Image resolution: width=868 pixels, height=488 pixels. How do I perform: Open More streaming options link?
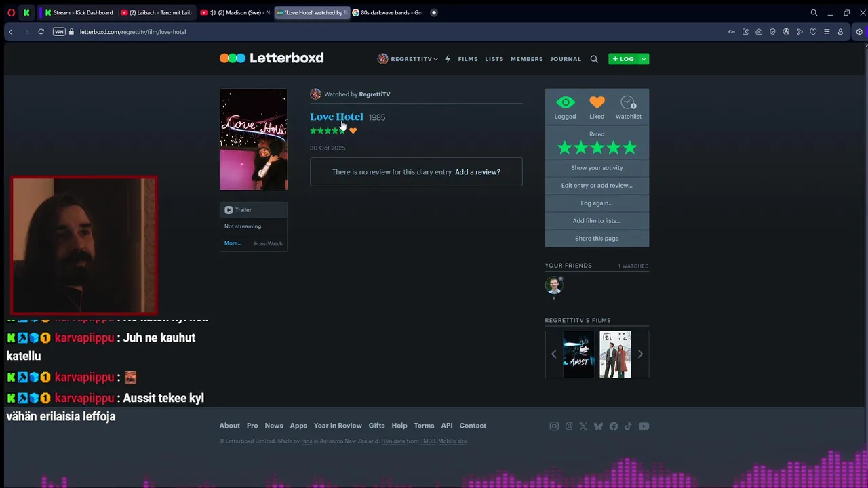233,243
